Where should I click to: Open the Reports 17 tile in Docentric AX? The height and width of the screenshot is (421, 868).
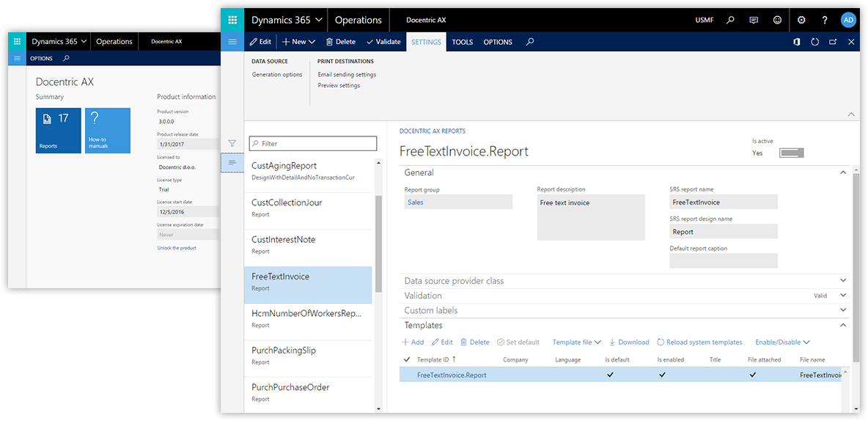click(x=58, y=130)
